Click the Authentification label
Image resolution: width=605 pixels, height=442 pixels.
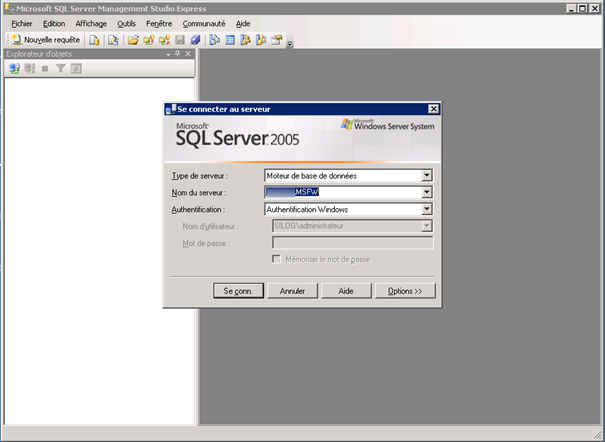[x=198, y=209]
